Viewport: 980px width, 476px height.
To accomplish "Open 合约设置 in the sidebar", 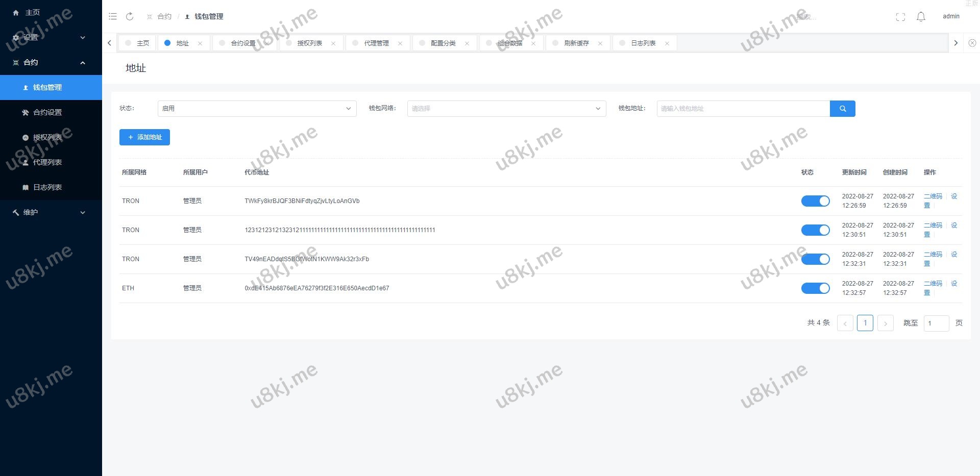I will point(47,112).
